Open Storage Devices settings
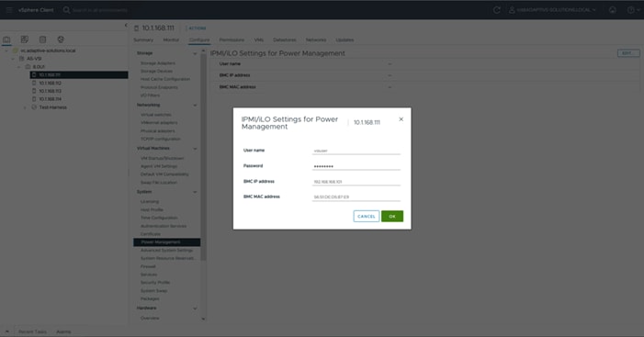Screen dimensions: 644x337 156,71
